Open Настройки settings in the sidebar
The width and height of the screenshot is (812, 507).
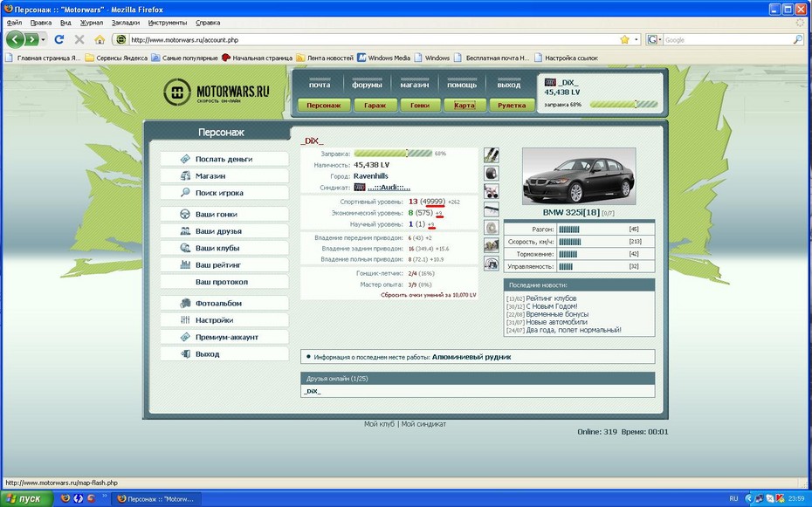click(x=224, y=320)
